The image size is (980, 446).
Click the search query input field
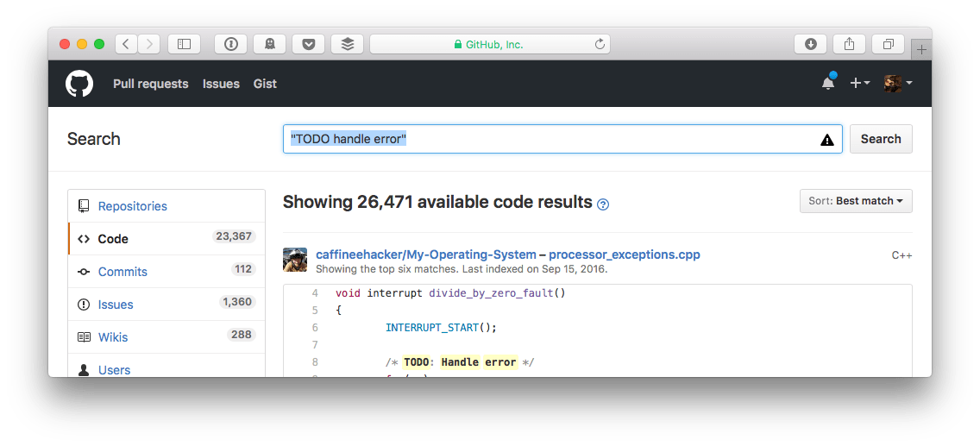tap(562, 139)
